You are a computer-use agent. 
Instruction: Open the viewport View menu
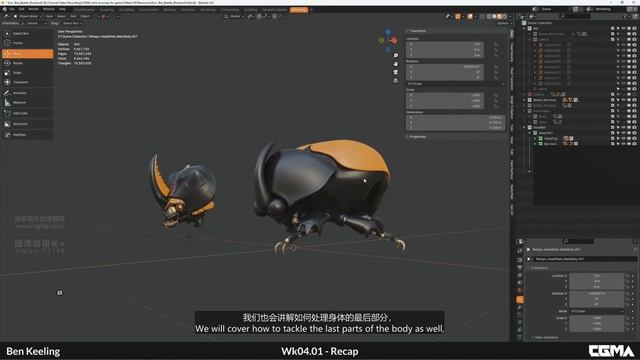[x=49, y=16]
